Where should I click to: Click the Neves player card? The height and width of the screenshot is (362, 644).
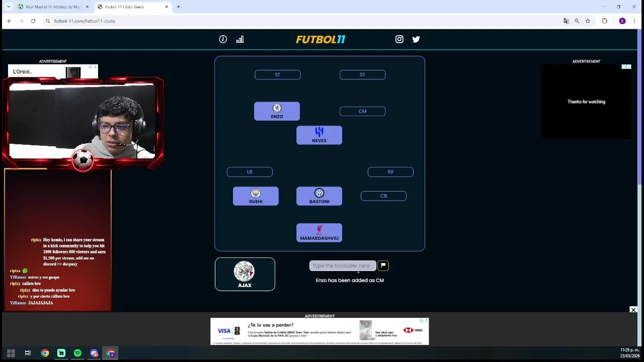(319, 135)
